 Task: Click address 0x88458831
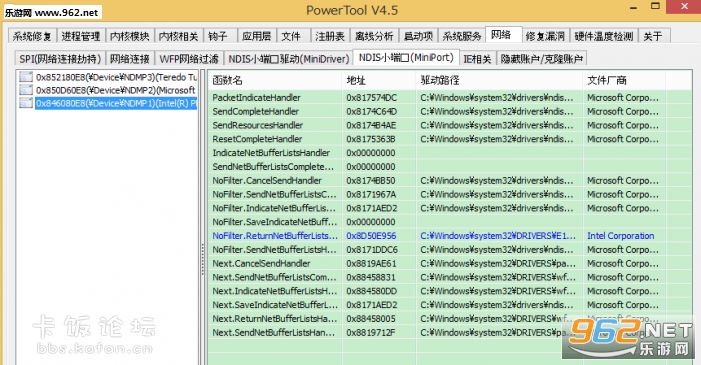coord(371,277)
